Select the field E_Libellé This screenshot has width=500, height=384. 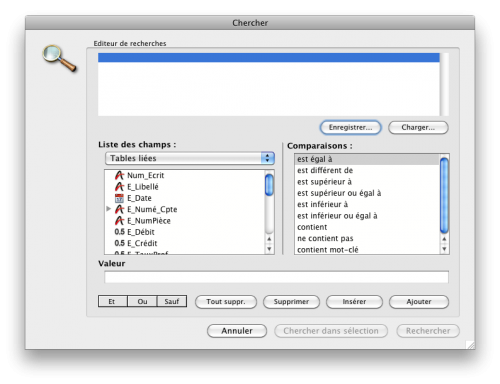tap(143, 187)
